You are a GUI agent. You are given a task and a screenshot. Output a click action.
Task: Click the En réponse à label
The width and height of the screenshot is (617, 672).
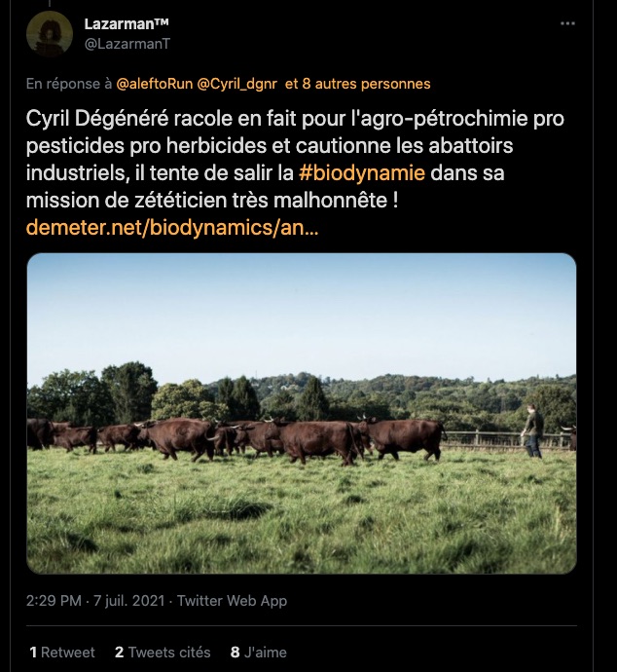[70, 84]
